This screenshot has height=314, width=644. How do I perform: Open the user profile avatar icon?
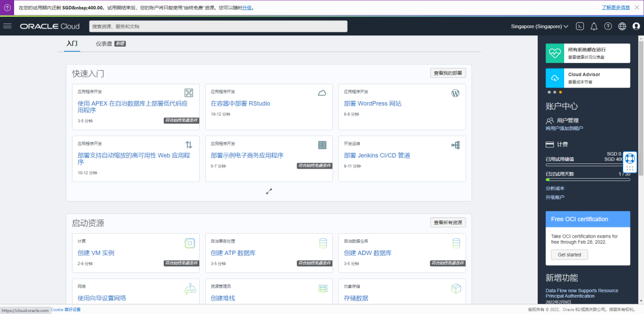pyautogui.click(x=636, y=26)
